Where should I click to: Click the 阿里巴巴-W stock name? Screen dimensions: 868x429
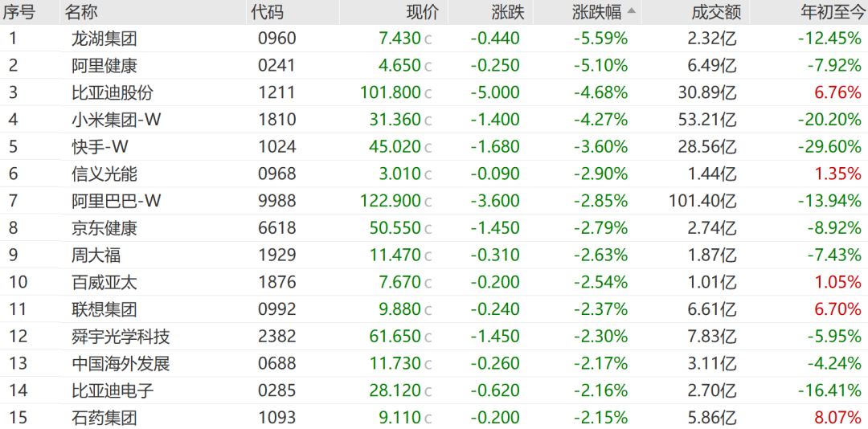pyautogui.click(x=116, y=201)
